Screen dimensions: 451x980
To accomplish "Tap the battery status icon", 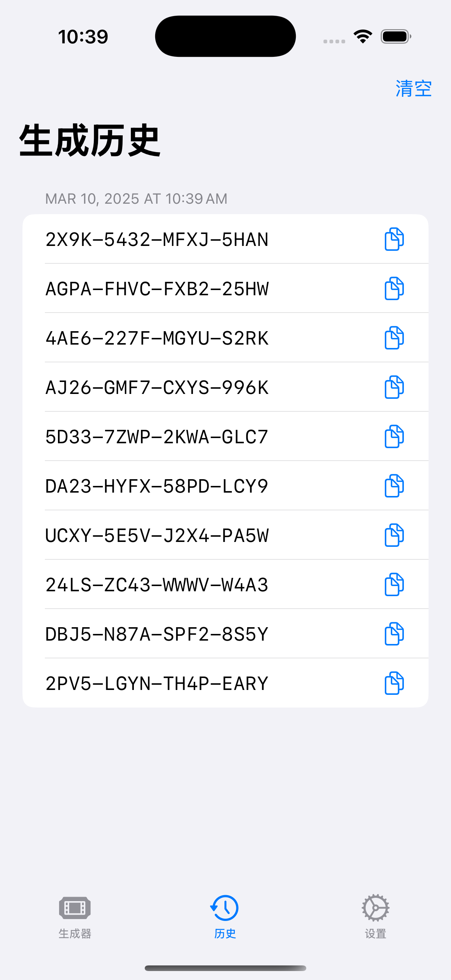I will pos(395,37).
